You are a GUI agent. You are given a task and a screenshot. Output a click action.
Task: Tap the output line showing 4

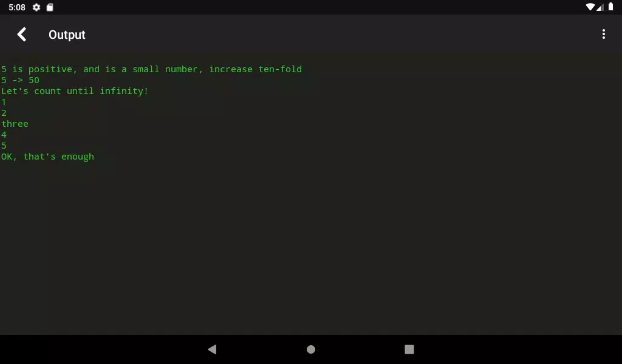pos(4,135)
